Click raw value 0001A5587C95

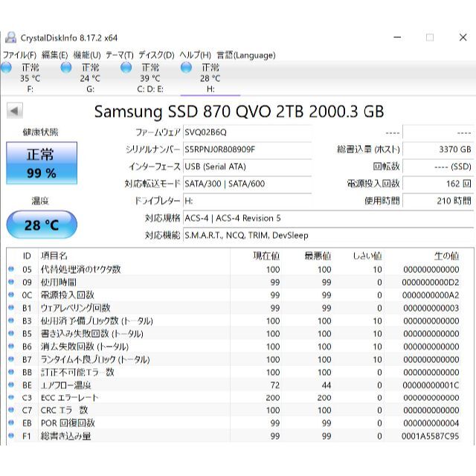point(430,437)
